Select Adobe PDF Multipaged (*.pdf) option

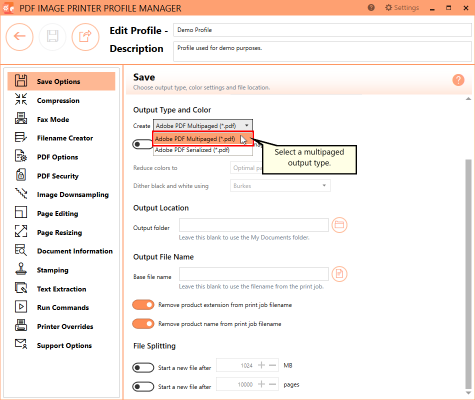(203, 139)
